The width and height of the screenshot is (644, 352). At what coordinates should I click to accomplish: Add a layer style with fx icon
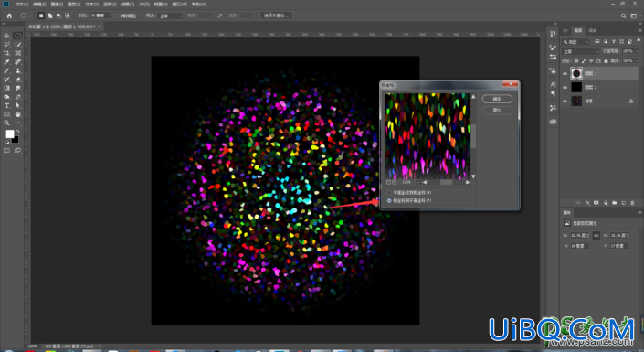click(587, 203)
